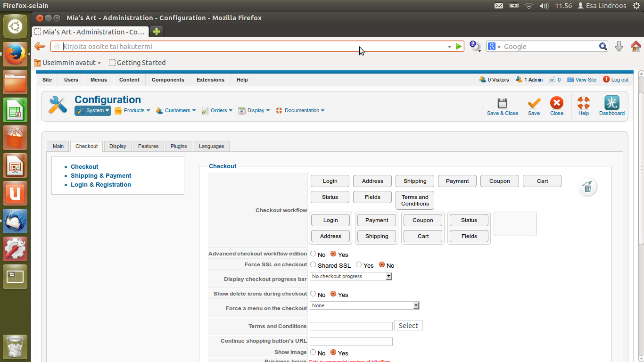Open the Components menu
The width and height of the screenshot is (644, 362).
pos(168,80)
